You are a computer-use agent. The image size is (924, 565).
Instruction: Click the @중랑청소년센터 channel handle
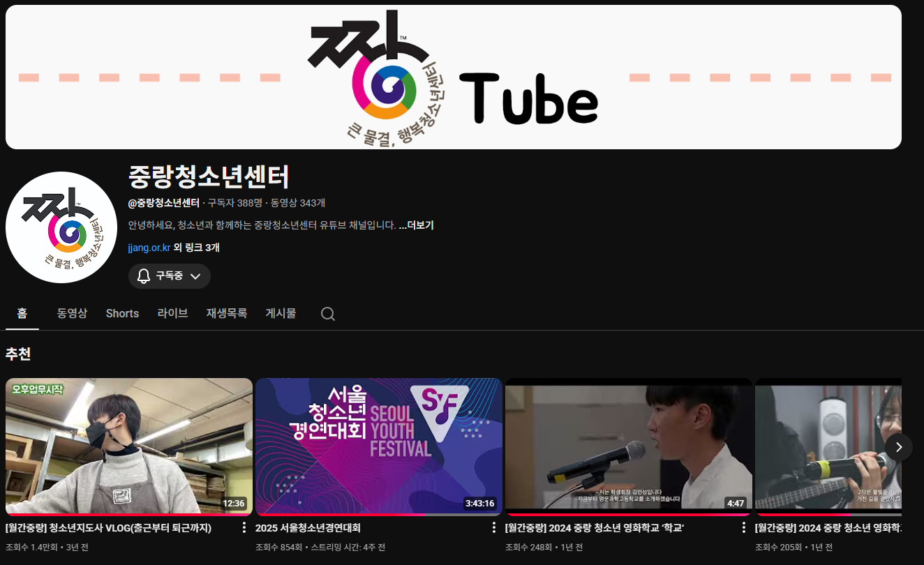pos(164,203)
